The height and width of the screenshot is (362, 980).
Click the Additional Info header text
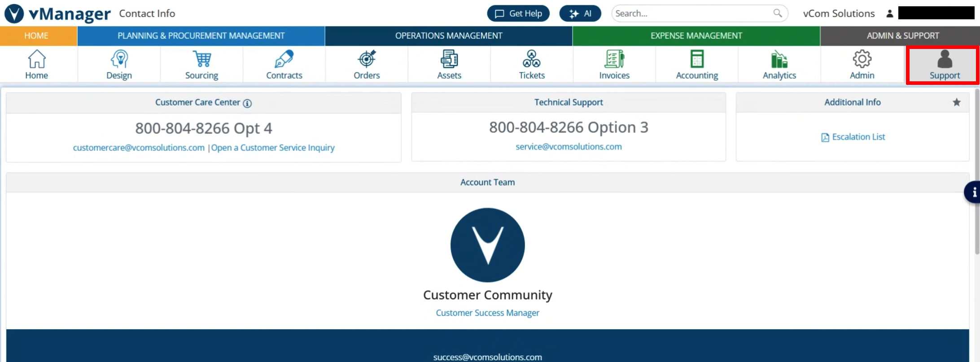click(x=853, y=102)
